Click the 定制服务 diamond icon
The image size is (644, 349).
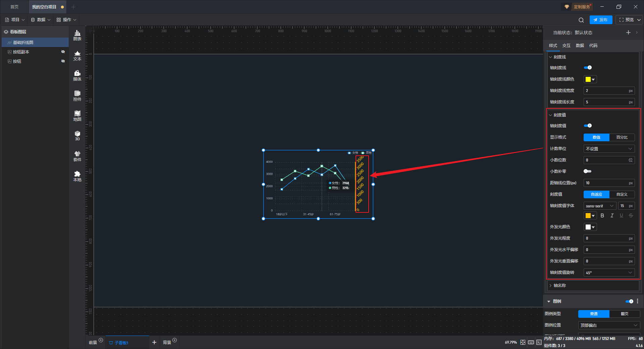567,7
